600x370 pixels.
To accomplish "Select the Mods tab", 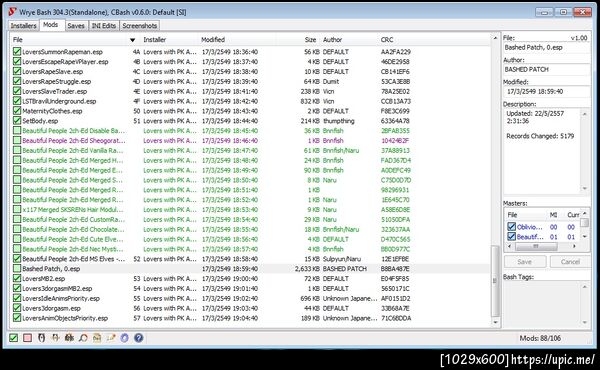I will click(x=51, y=25).
